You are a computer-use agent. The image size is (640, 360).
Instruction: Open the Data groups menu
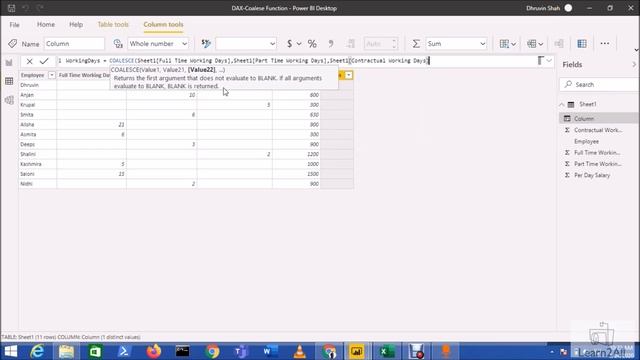[x=535, y=44]
